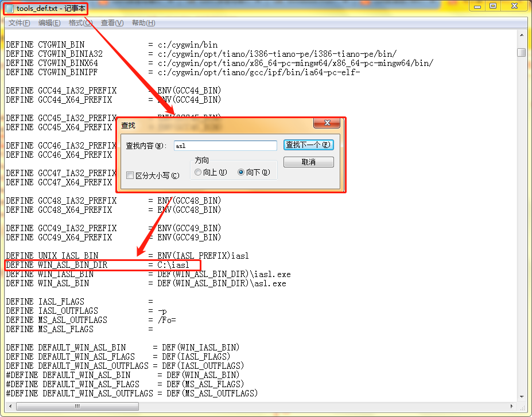Maximize the tools_def.txt window
This screenshot has width=532, height=417.
tap(494, 6)
